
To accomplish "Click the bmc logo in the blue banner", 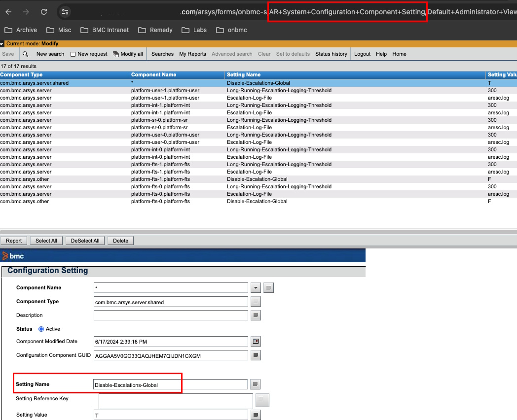I will [13, 256].
